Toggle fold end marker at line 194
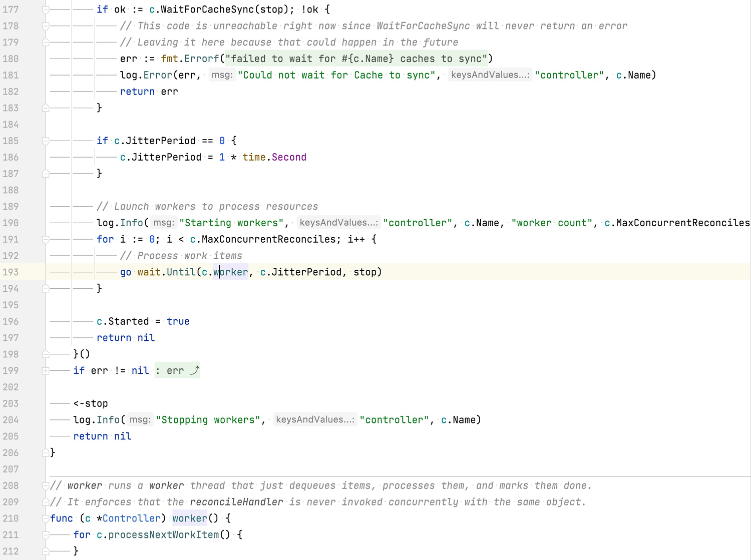 (46, 288)
